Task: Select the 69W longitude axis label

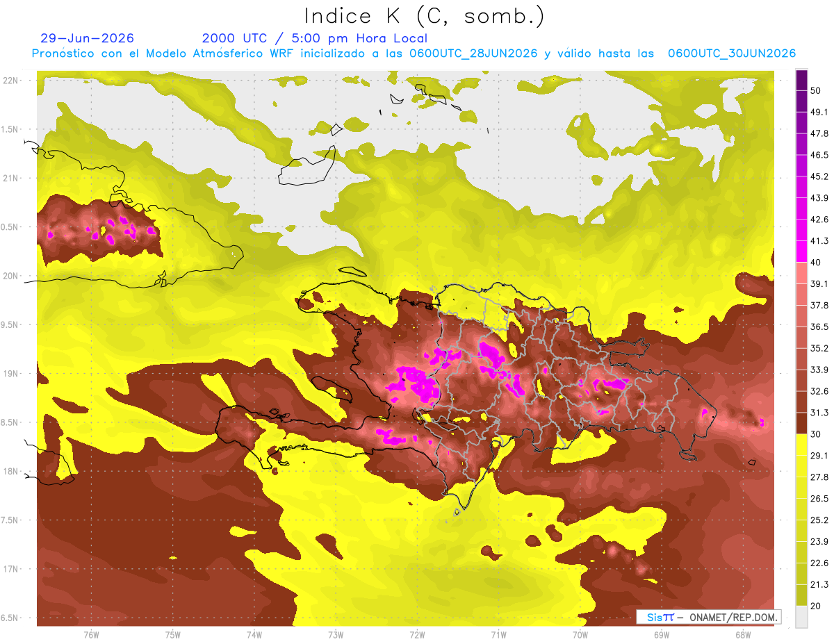Action: pos(662,635)
